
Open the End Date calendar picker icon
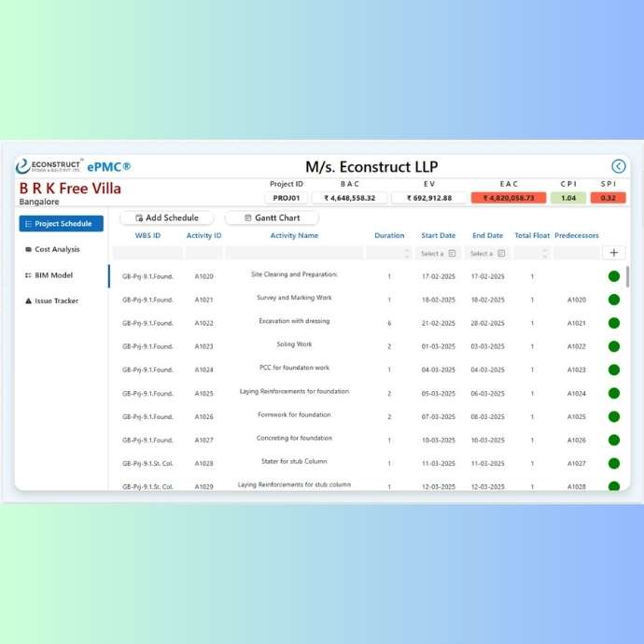[x=500, y=254]
